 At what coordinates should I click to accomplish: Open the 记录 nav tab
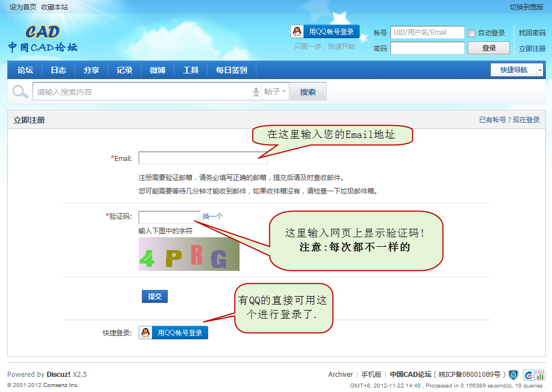tap(125, 70)
